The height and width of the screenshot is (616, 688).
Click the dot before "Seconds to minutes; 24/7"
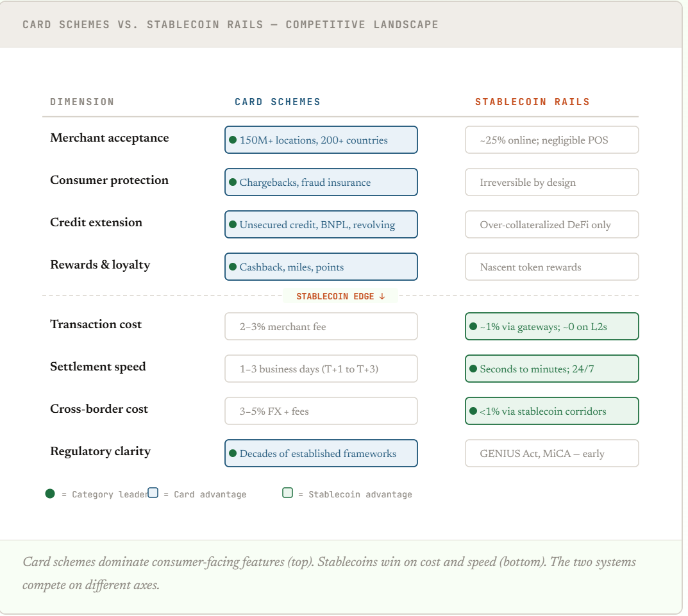pos(473,369)
